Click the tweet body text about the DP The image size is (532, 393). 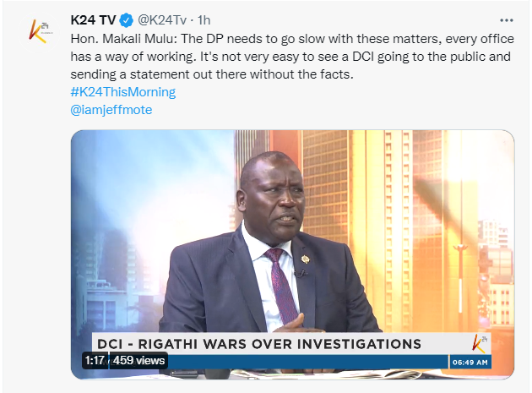292,57
